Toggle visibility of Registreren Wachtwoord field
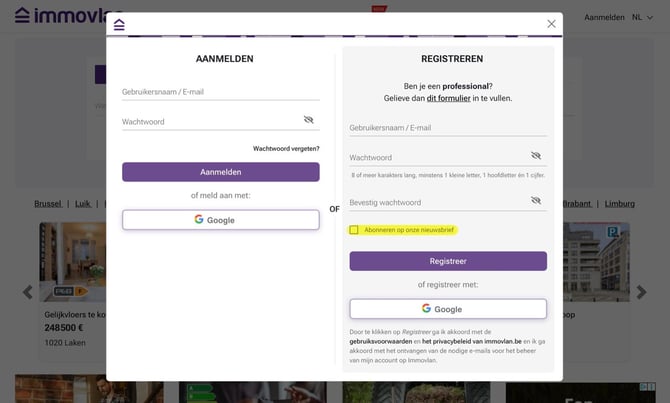670x403 pixels. tap(536, 156)
